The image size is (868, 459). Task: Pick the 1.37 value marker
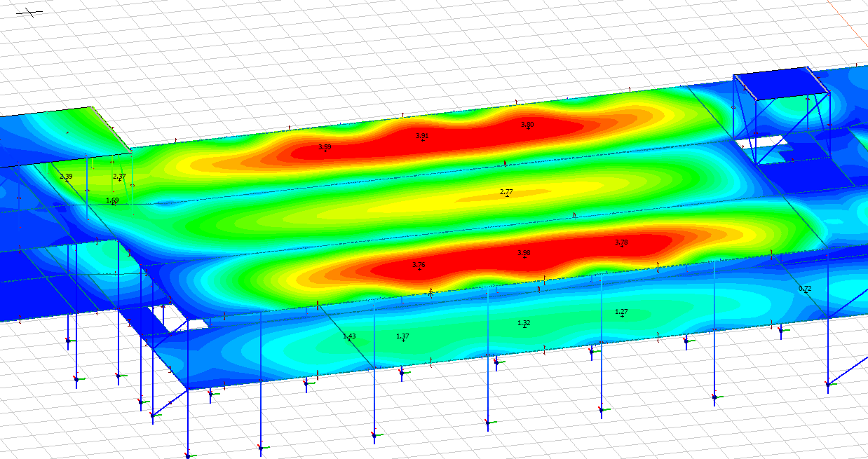402,336
